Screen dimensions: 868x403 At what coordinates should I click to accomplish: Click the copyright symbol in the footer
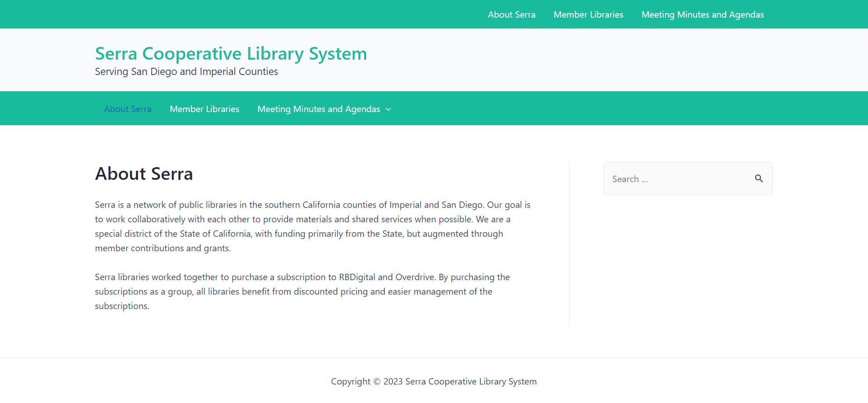point(377,381)
